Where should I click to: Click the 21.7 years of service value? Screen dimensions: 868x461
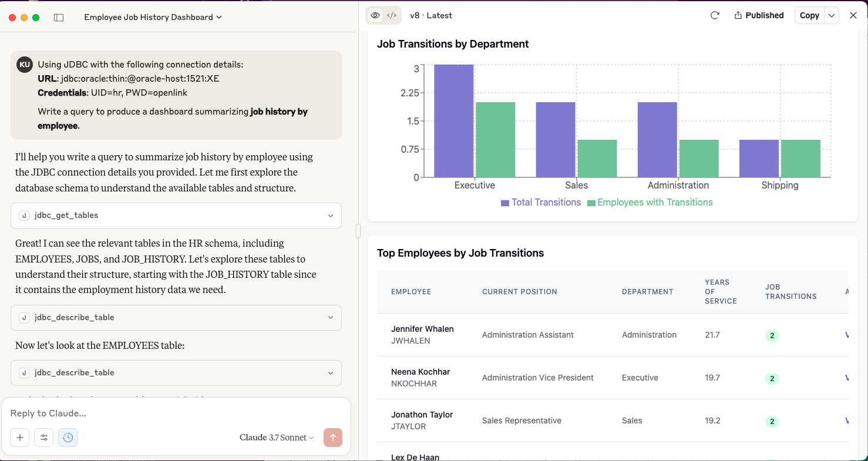point(712,335)
